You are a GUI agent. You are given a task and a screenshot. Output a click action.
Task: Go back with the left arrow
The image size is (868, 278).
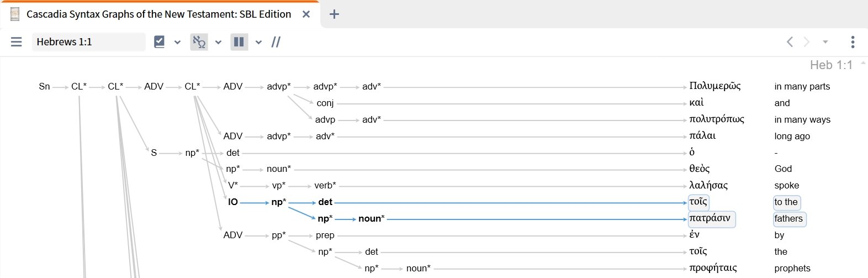coord(790,42)
